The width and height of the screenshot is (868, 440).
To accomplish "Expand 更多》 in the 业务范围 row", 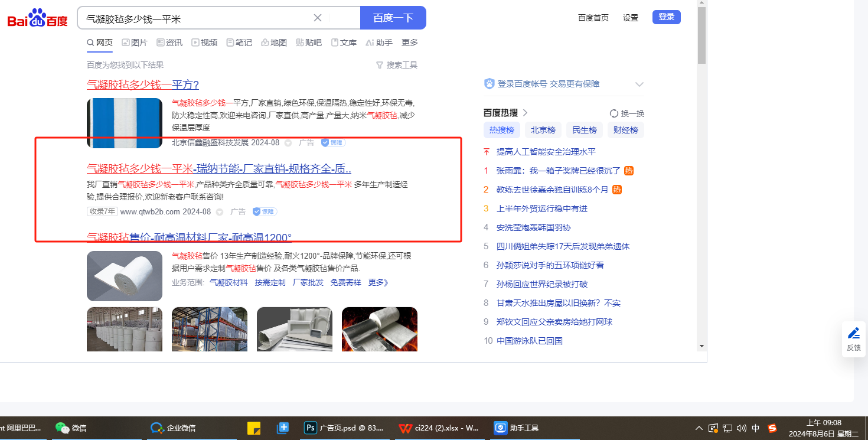I will [378, 282].
